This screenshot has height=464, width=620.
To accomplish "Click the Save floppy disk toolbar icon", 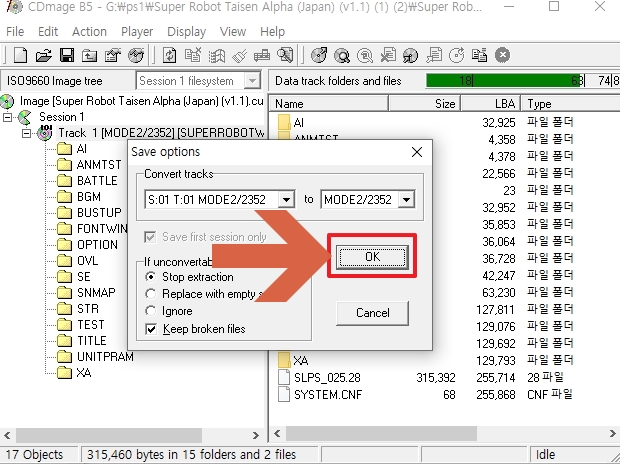I will (x=67, y=55).
